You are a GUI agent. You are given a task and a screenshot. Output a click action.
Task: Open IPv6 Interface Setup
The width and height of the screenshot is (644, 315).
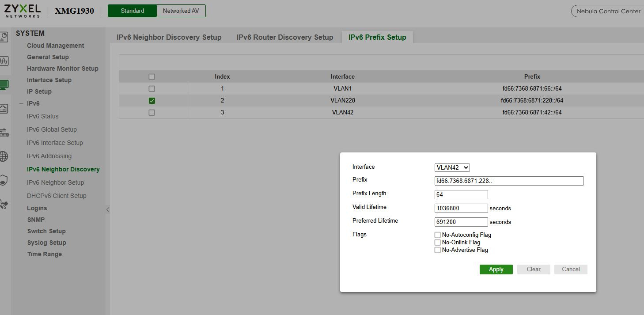pyautogui.click(x=55, y=143)
